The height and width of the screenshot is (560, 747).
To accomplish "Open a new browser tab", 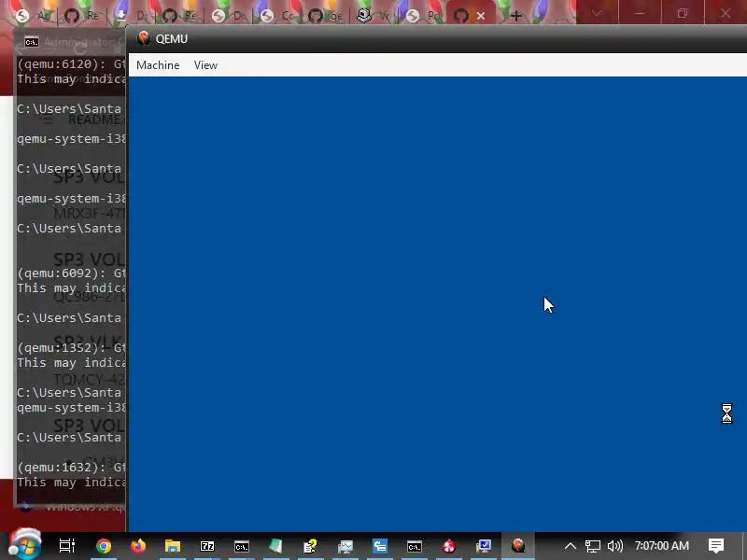I will click(516, 16).
